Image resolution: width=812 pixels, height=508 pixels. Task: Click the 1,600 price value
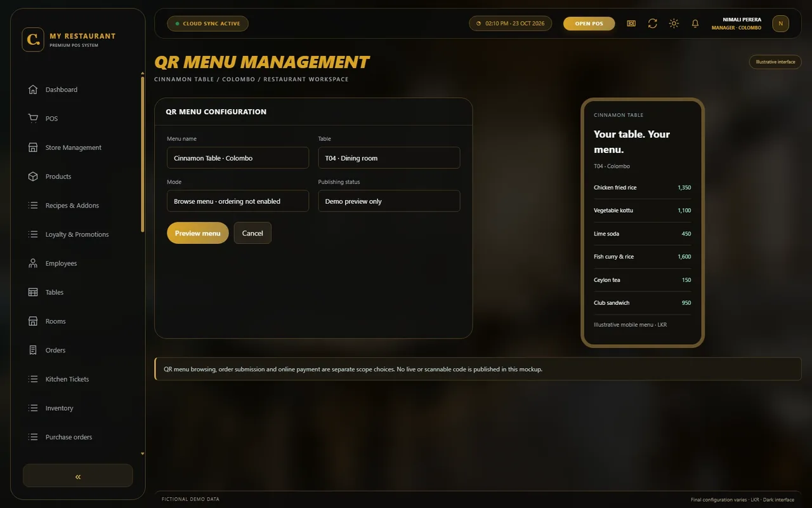click(x=684, y=257)
